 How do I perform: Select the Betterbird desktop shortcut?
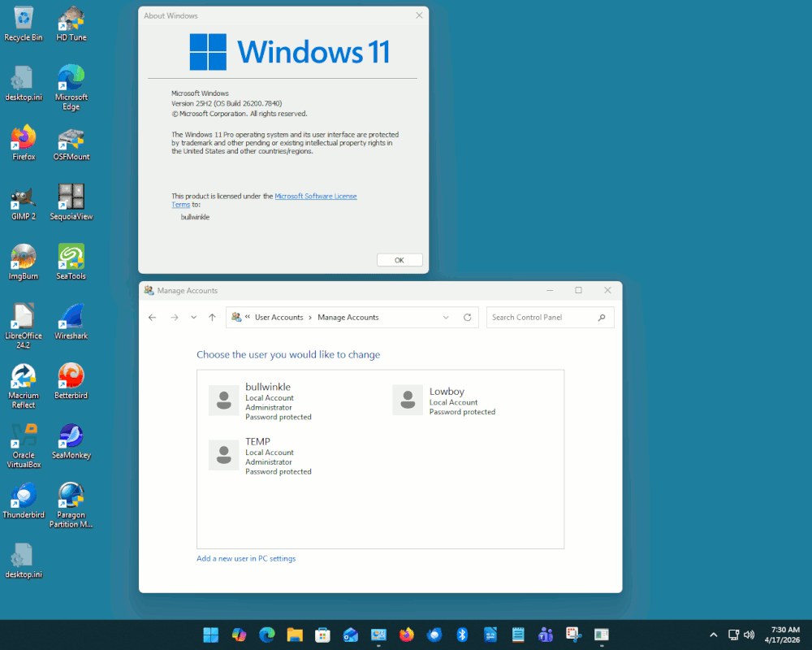71,382
